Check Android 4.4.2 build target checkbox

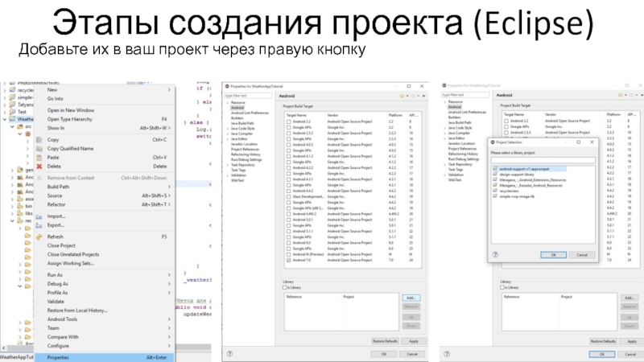[289, 191]
